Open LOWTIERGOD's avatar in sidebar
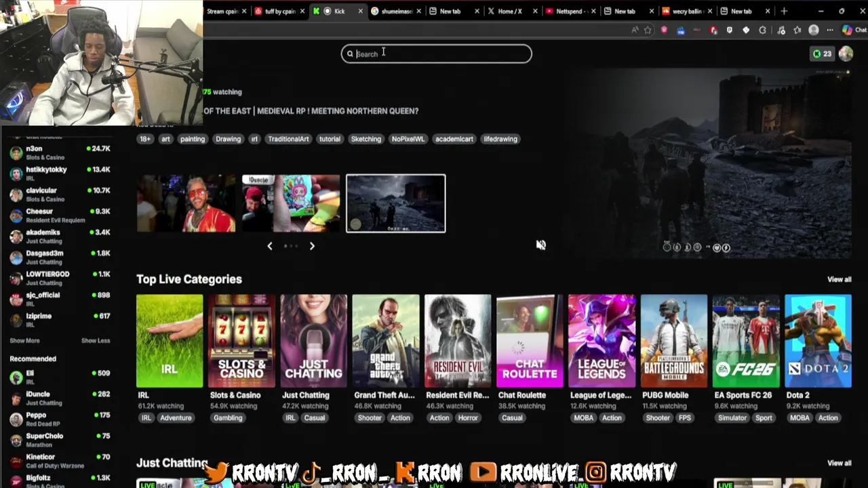Image resolution: width=868 pixels, height=488 pixels. pyautogui.click(x=16, y=279)
